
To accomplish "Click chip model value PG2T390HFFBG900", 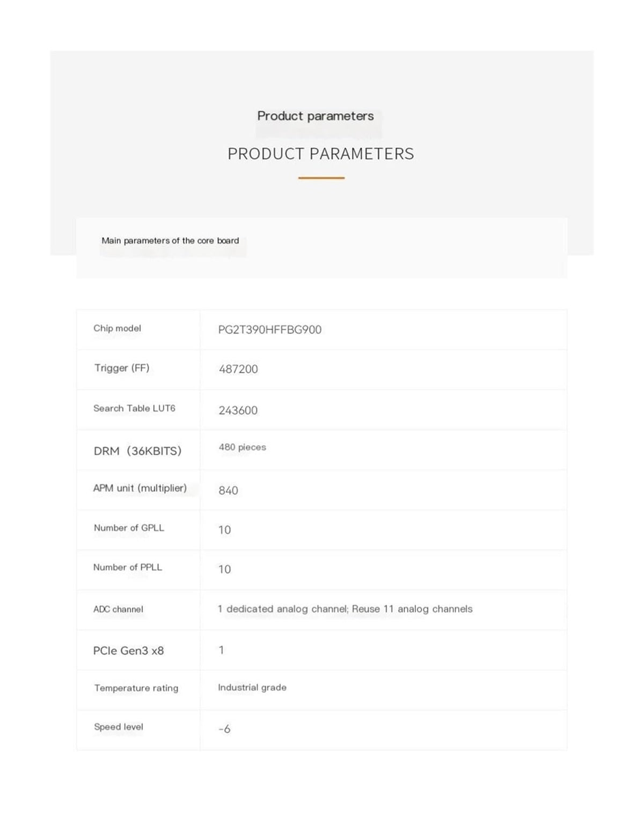I will click(x=270, y=330).
